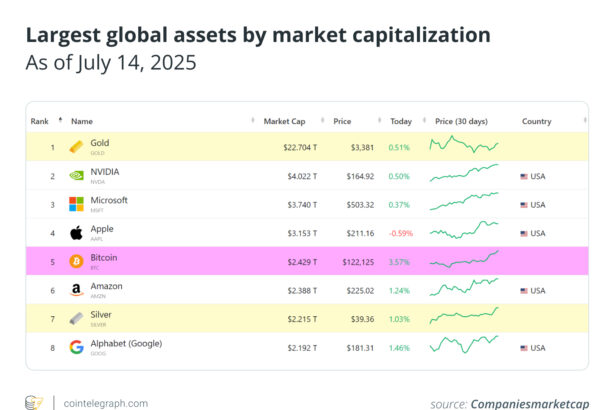This screenshot has height=410, width=615.
Task: Click Gold's 30-day price sparkline
Action: coord(463,146)
